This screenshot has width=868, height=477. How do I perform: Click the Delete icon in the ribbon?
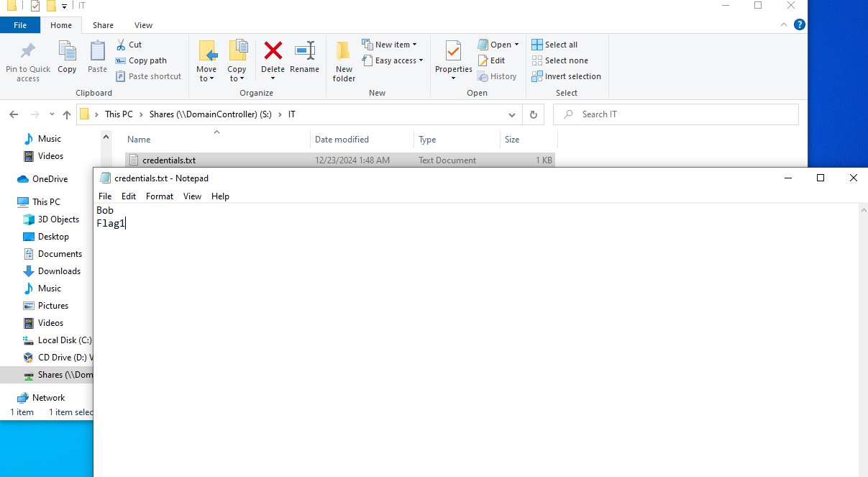[x=273, y=52]
